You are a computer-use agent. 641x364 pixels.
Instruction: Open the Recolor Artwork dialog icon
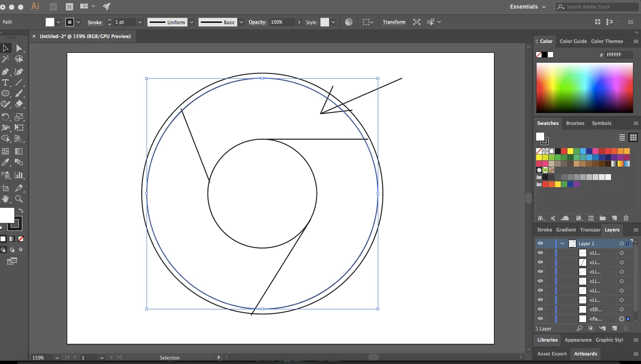point(349,22)
